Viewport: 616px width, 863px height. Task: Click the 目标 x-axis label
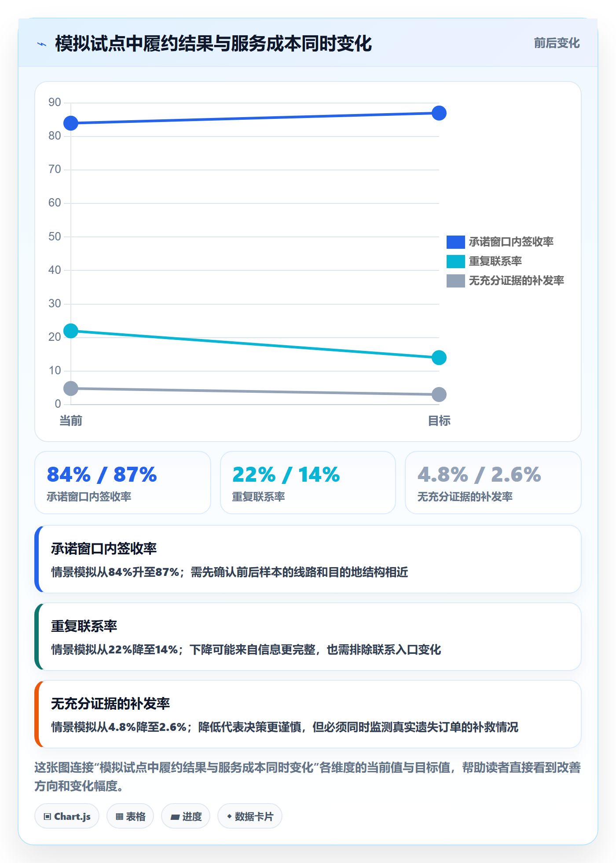coord(439,421)
